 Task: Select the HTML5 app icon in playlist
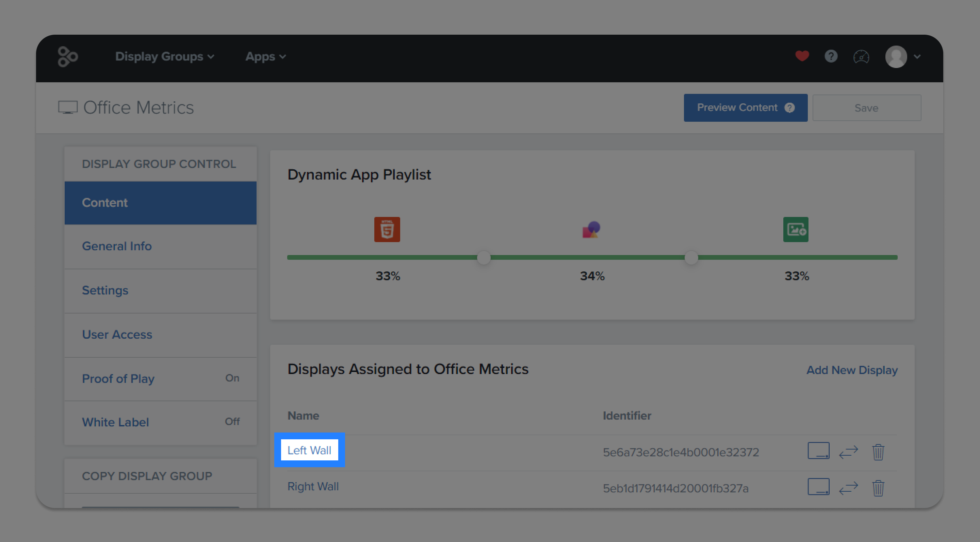click(x=387, y=229)
